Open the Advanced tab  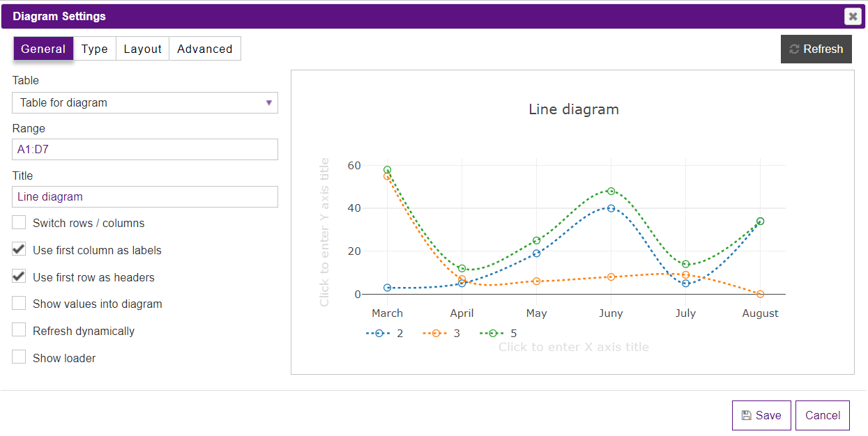coord(204,48)
